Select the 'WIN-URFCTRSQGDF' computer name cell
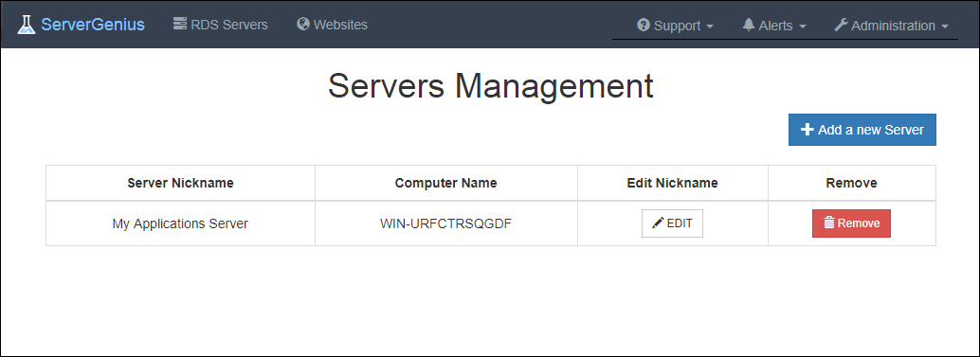Screen dimensions: 980x357 pos(446,223)
